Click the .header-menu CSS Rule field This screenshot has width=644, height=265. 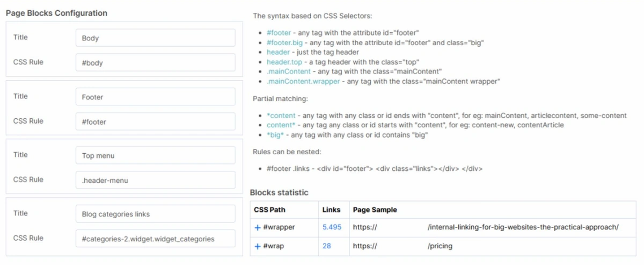[155, 181]
